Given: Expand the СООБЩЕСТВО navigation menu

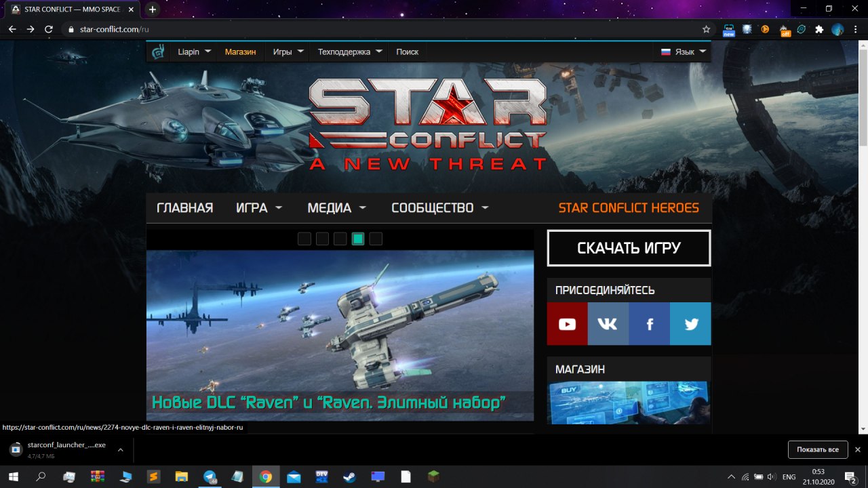Looking at the screenshot, I should [x=439, y=208].
